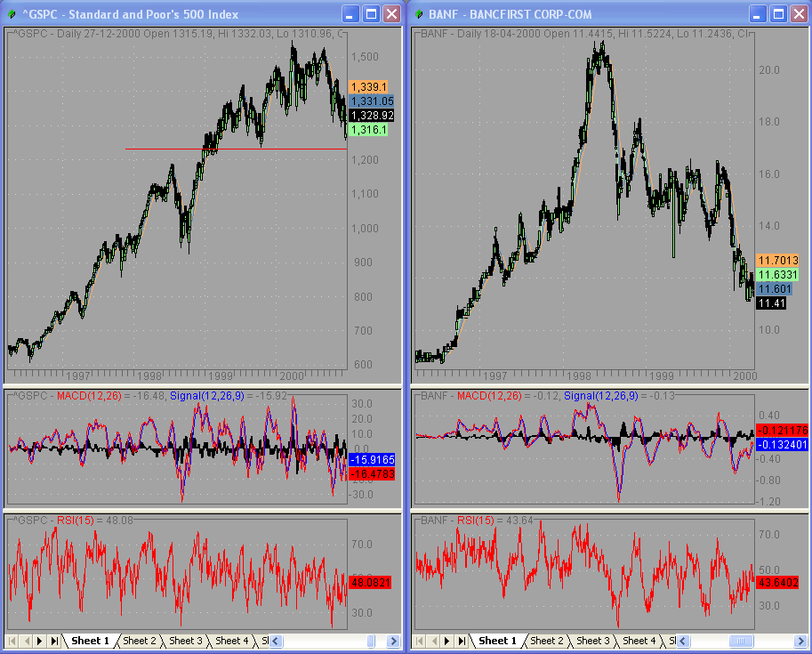
Task: Click the 1998 year label on BANF time axis
Action: coord(579,375)
